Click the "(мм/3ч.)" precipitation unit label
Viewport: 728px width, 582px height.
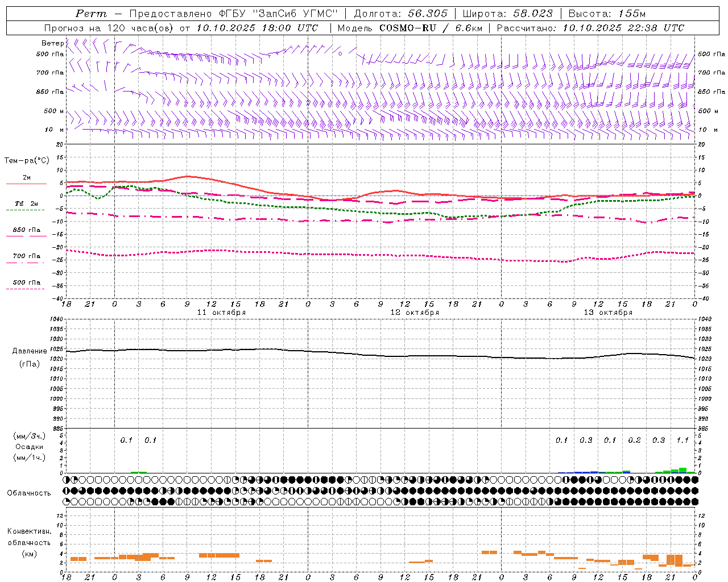30,436
